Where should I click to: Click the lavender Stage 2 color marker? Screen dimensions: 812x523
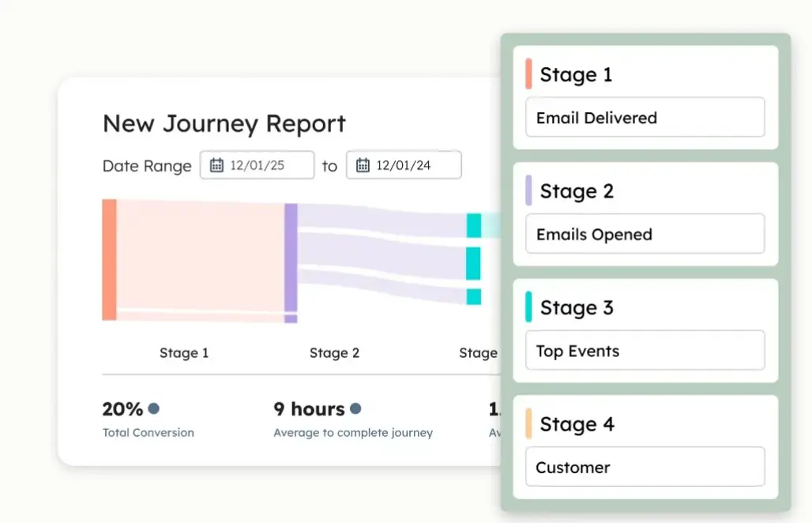tap(528, 190)
